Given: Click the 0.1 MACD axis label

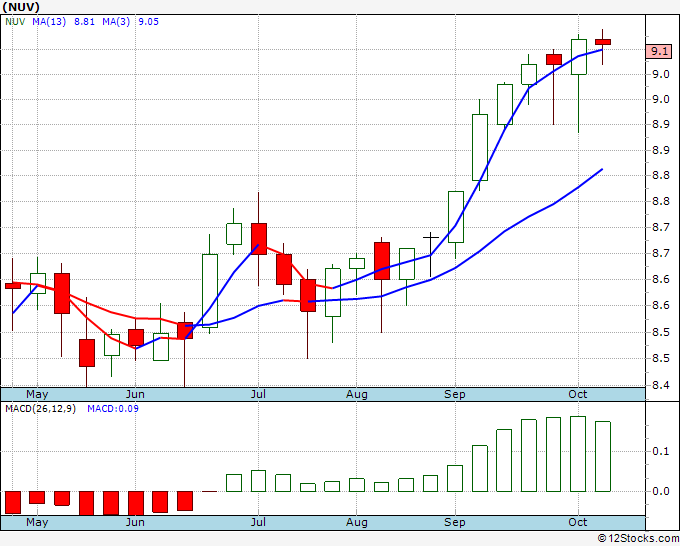Looking at the screenshot, I should coord(661,451).
